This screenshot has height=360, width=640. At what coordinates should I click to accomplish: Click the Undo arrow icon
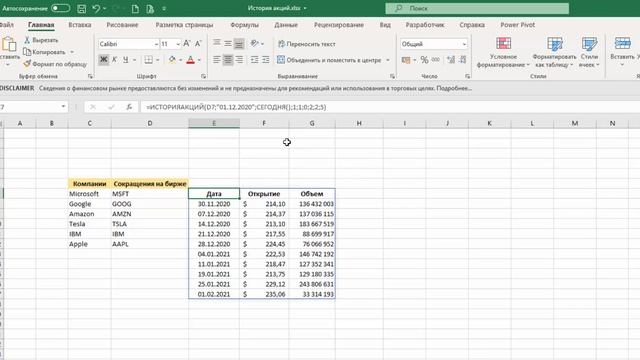(x=96, y=9)
